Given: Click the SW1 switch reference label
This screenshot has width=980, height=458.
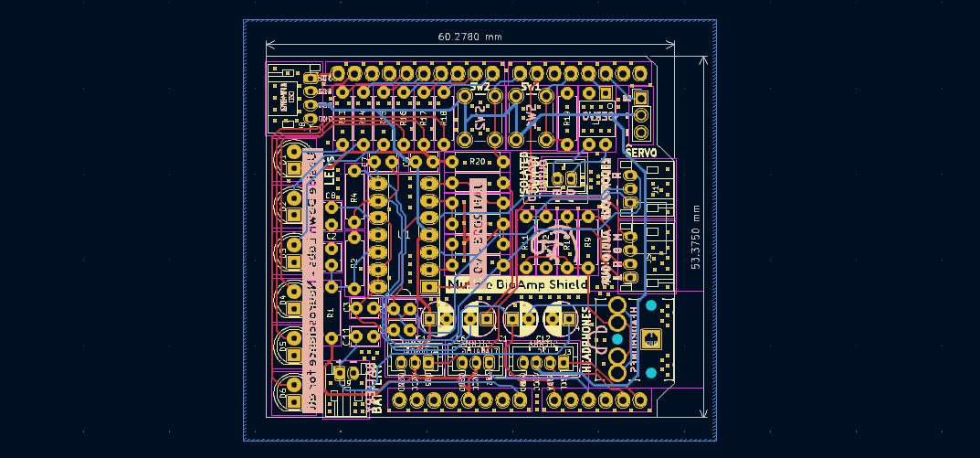Looking at the screenshot, I should 531,87.
